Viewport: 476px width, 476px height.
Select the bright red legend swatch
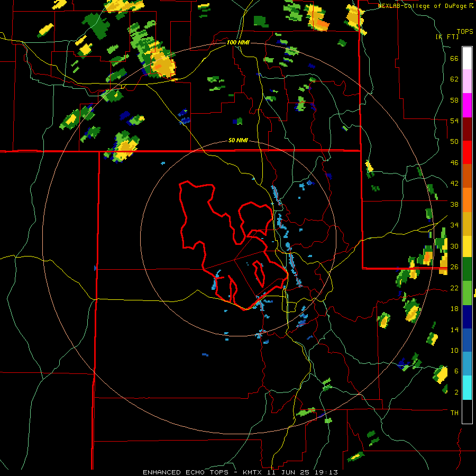pos(467,152)
